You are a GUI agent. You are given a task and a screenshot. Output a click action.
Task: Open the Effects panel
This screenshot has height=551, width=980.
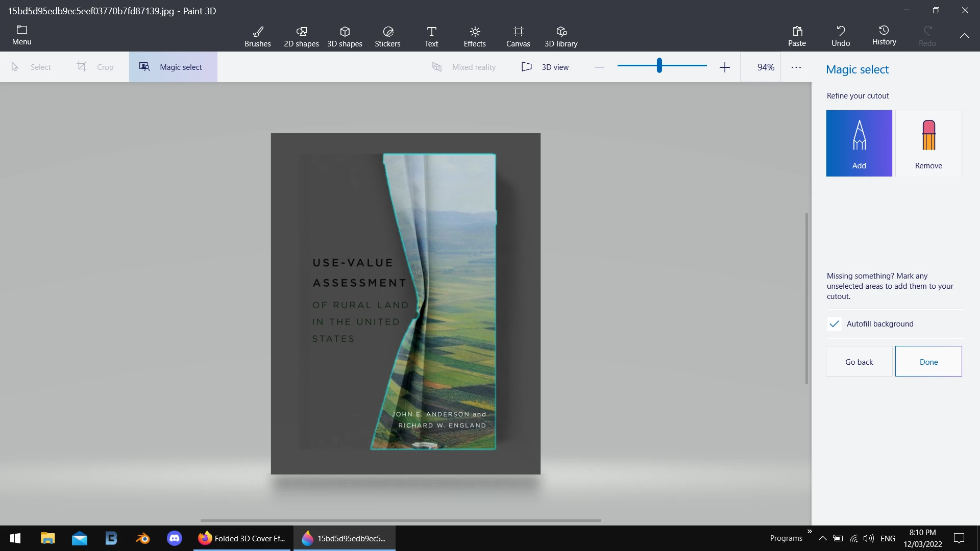coord(474,36)
